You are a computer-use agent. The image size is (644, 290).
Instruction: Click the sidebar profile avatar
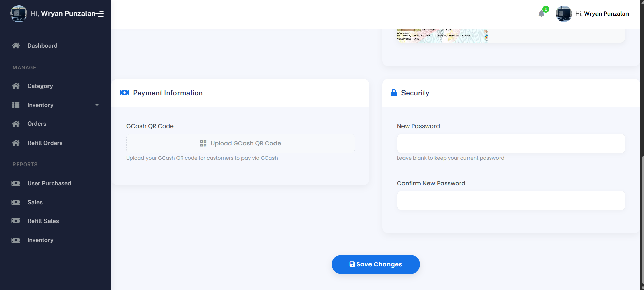(x=19, y=14)
